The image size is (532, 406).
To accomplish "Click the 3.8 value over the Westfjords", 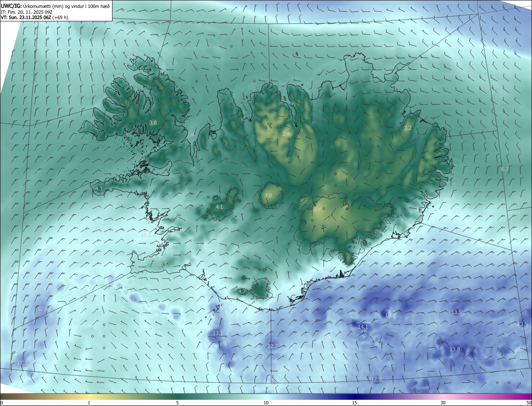I will pyautogui.click(x=153, y=123).
